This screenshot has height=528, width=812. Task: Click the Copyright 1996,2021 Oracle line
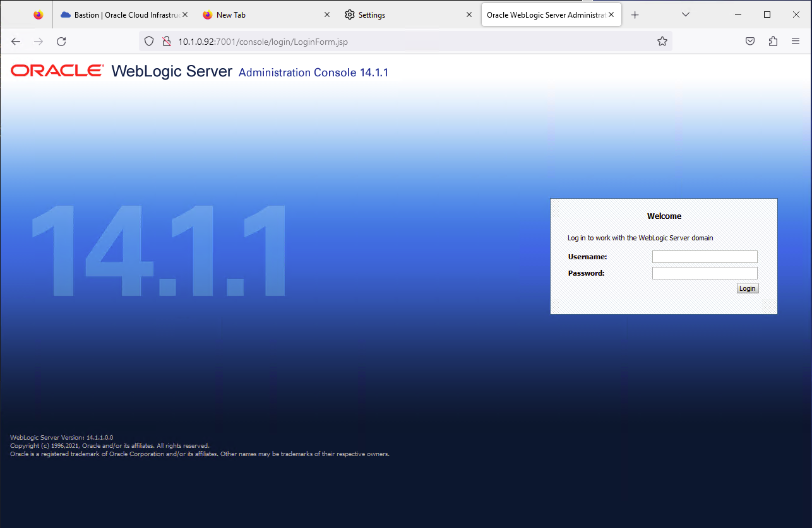point(110,445)
